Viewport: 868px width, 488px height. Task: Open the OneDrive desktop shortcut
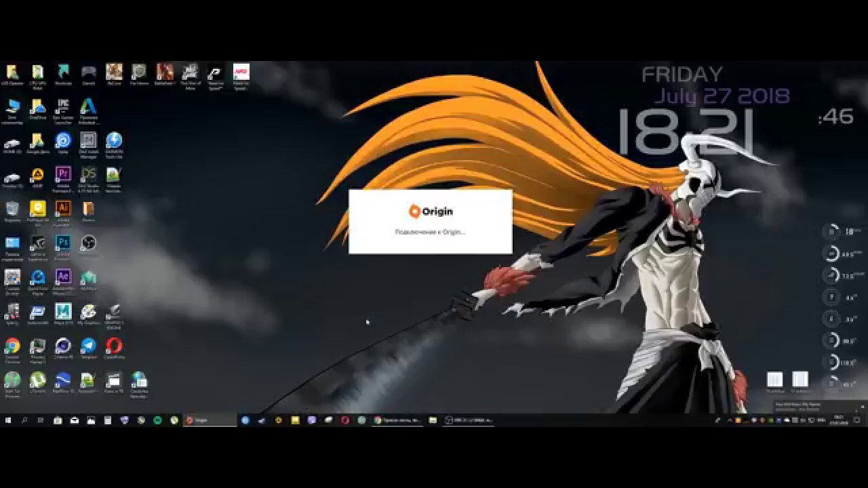click(x=38, y=110)
